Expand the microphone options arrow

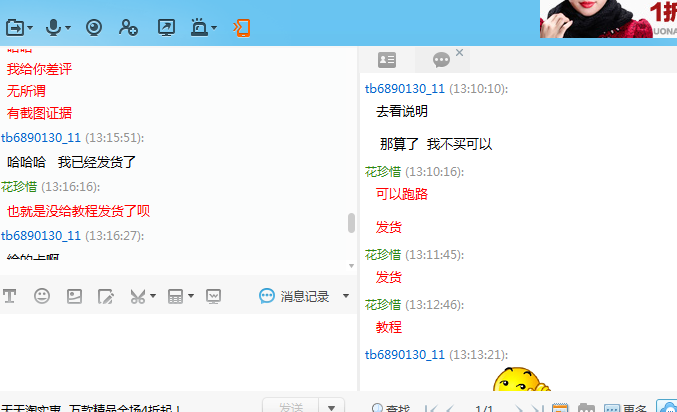point(68,28)
